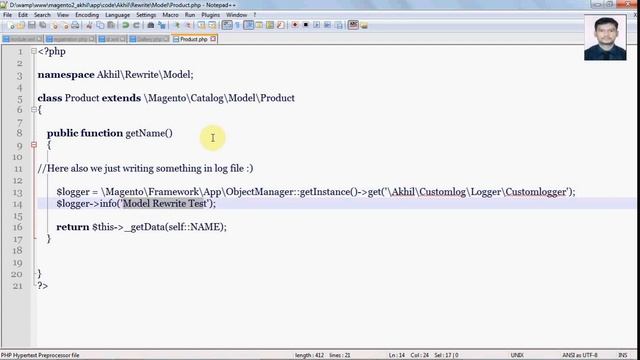Click the Run Macro Multiple Times icon
The height and width of the screenshot is (360, 640).
point(327,25)
